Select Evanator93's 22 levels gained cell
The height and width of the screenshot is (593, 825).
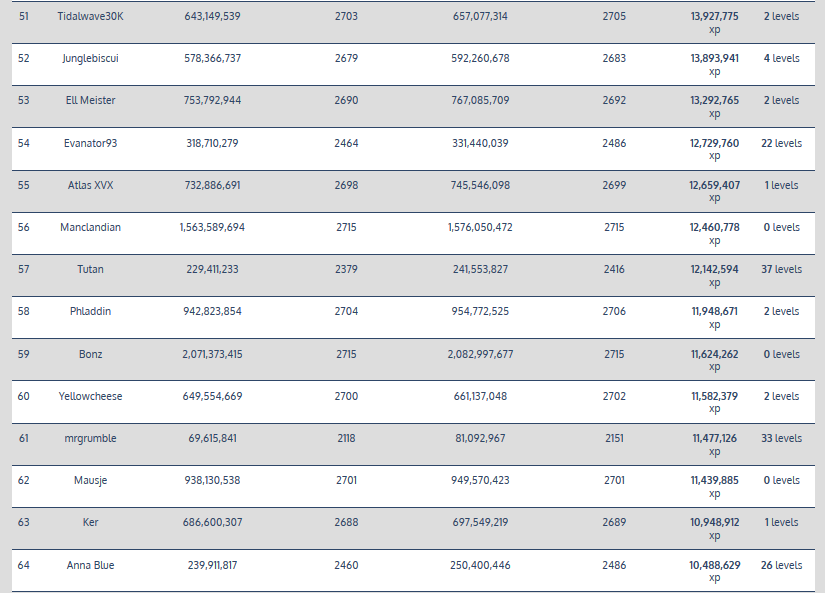point(781,143)
